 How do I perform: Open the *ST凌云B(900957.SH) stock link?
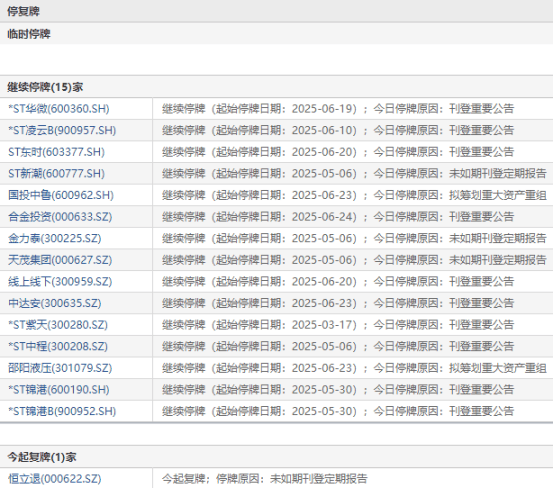(x=62, y=130)
